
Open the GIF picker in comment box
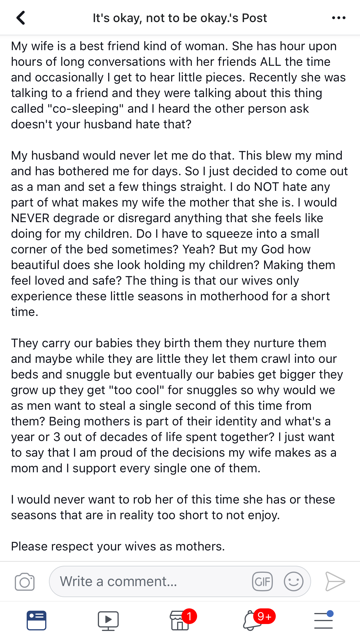(262, 582)
